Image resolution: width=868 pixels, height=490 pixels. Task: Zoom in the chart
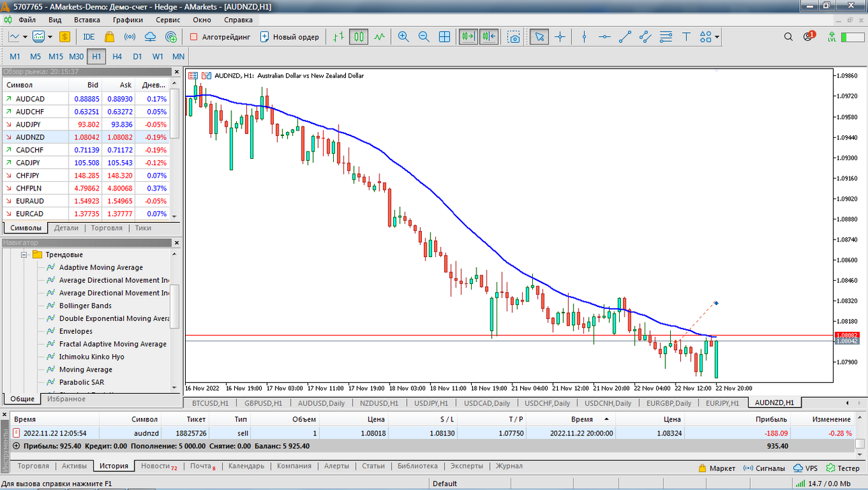(x=404, y=36)
